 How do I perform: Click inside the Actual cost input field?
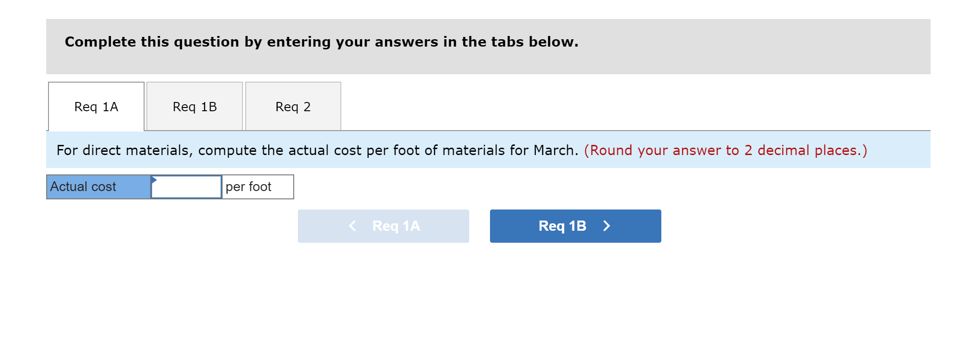pyautogui.click(x=186, y=186)
